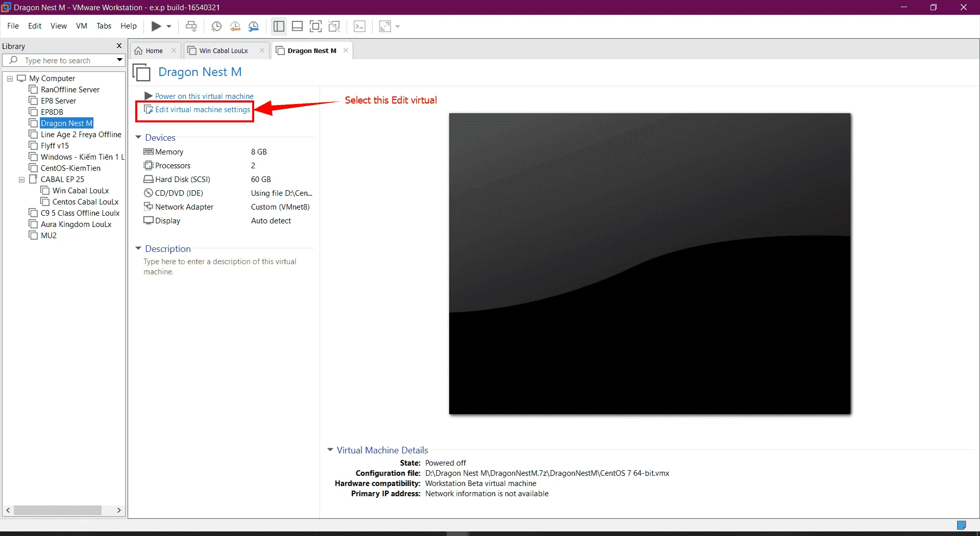
Task: Open the power options dropdown arrow
Action: [x=169, y=27]
